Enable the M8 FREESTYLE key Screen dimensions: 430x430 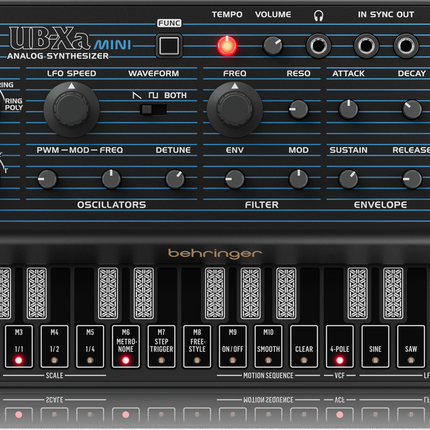197,346
